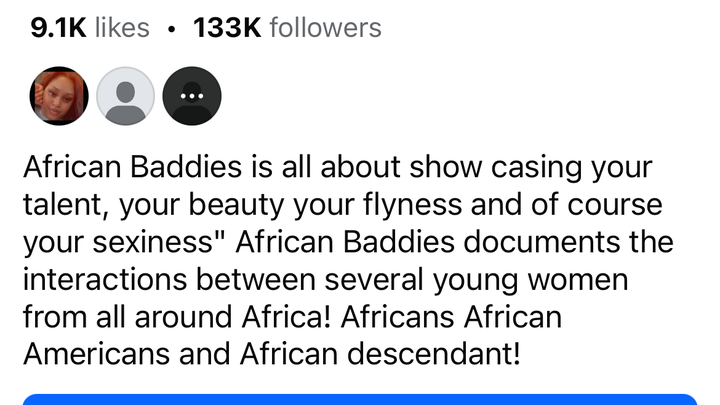Click the gray default silhouette avatar
The image size is (720, 405).
[x=125, y=97]
